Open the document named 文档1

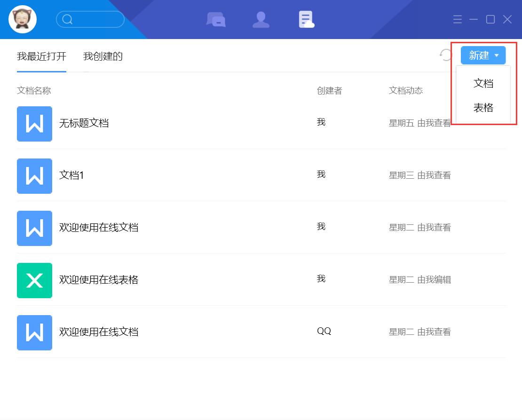[71, 175]
